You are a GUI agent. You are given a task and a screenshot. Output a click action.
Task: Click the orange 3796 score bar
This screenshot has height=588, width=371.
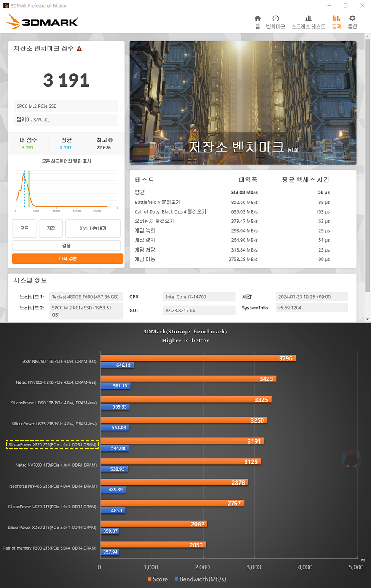click(198, 358)
